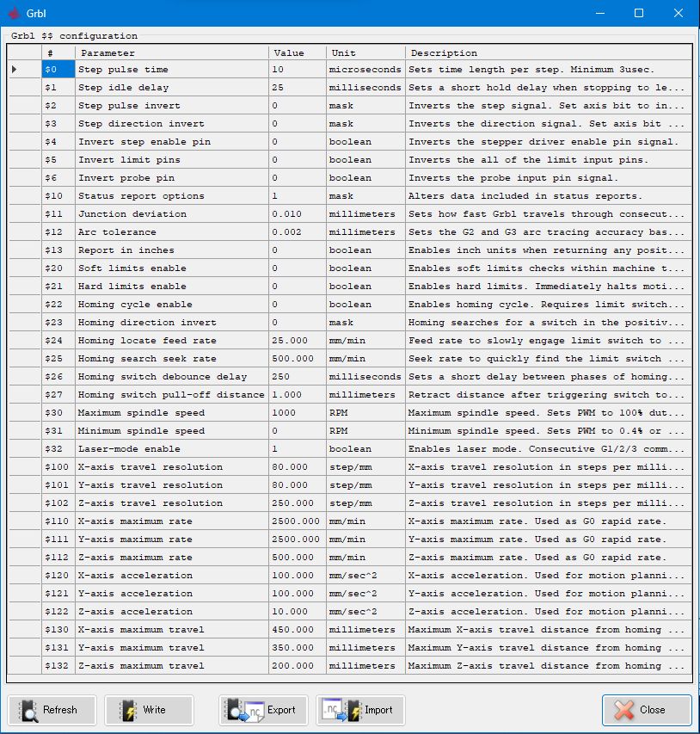
Task: Click the Value column header
Action: [x=298, y=52]
